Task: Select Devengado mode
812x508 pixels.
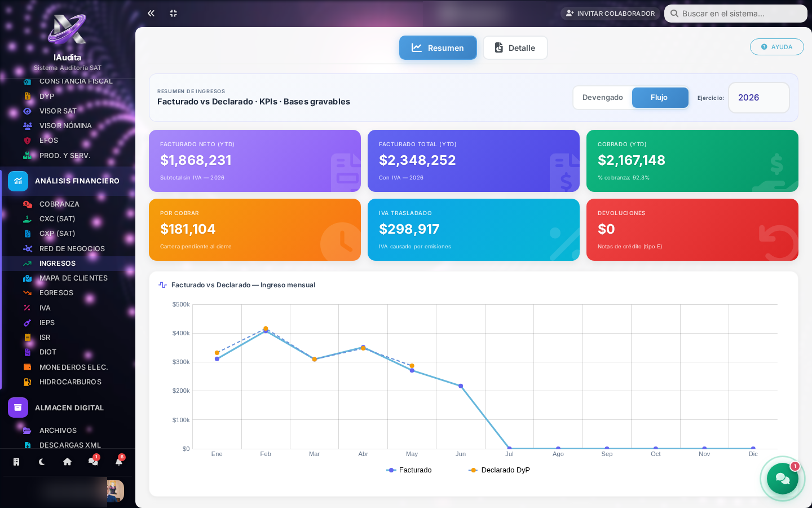Action: (603, 98)
